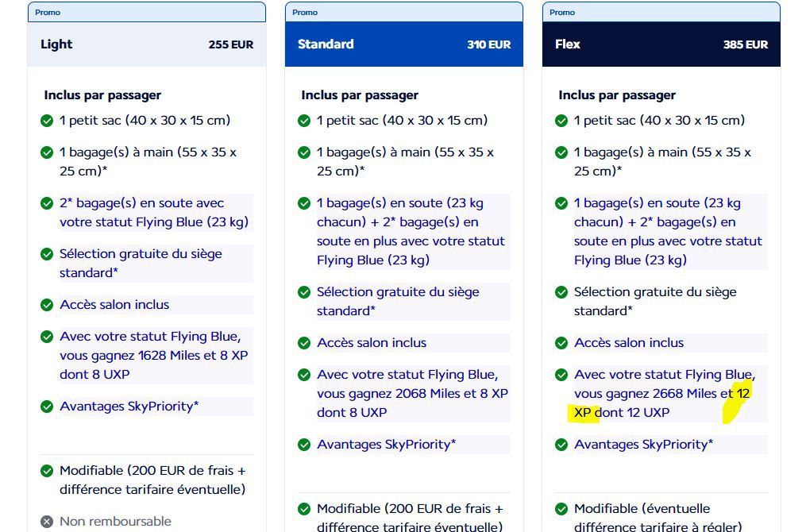Select the Light fare header at 255 EUR
The width and height of the screenshot is (806, 532).
coord(147,44)
